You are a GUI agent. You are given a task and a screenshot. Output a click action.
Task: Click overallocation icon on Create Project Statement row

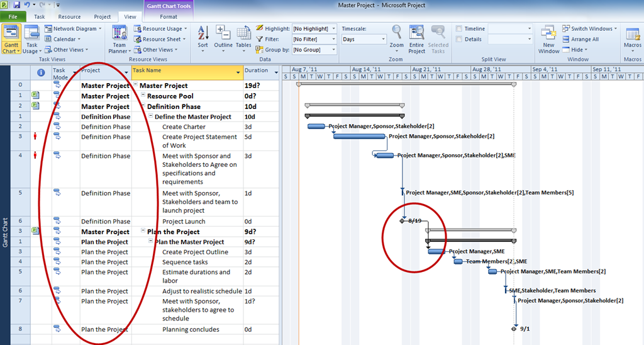(35, 136)
